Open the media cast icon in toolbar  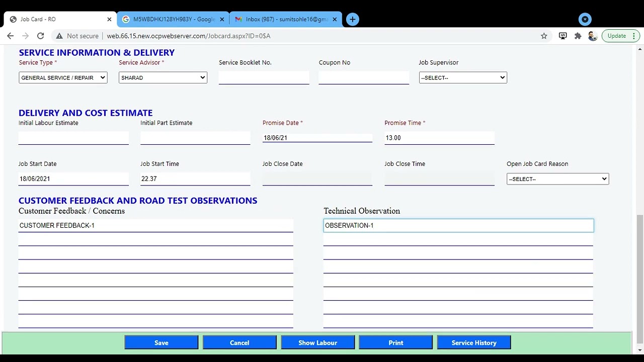[x=562, y=36]
